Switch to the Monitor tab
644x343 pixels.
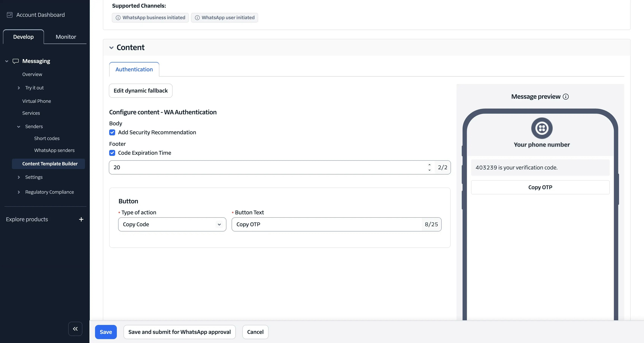[x=66, y=37]
